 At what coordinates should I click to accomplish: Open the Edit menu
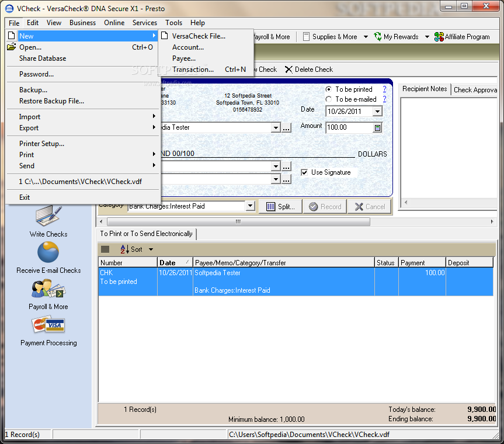[33, 23]
